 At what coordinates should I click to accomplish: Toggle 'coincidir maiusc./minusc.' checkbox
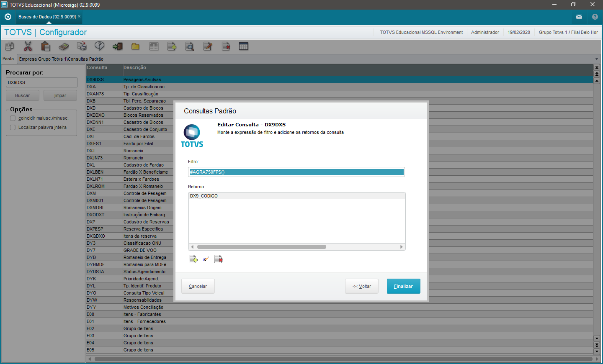coord(13,118)
